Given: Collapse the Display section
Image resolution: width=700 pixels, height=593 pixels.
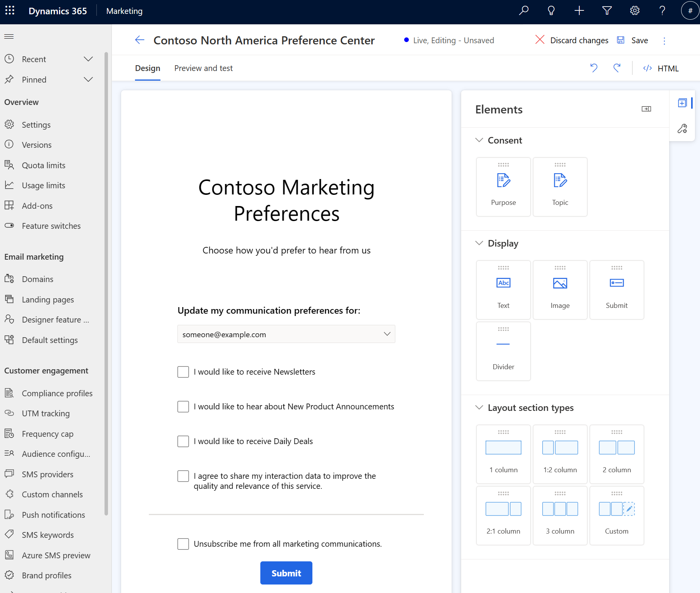Looking at the screenshot, I should [x=479, y=243].
